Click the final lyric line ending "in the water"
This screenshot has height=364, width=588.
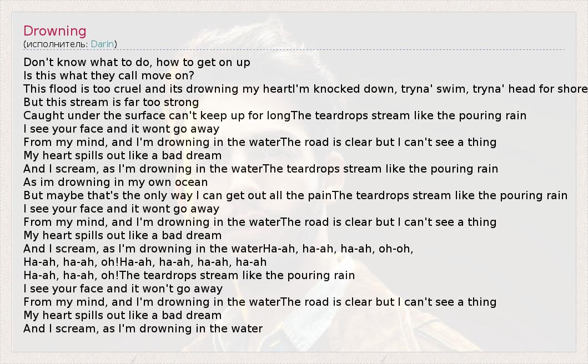point(143,328)
